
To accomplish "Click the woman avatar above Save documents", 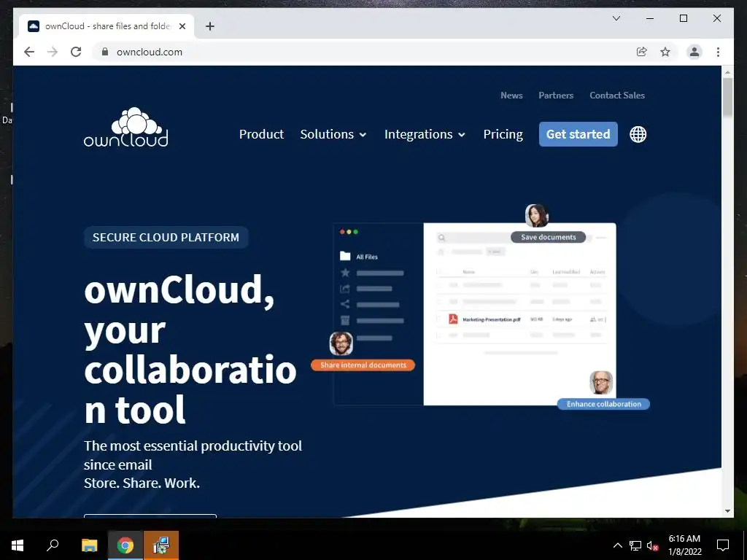I will tap(536, 216).
